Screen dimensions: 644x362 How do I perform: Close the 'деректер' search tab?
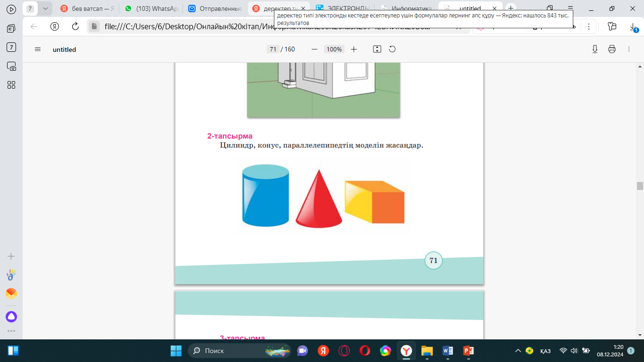coord(304,8)
